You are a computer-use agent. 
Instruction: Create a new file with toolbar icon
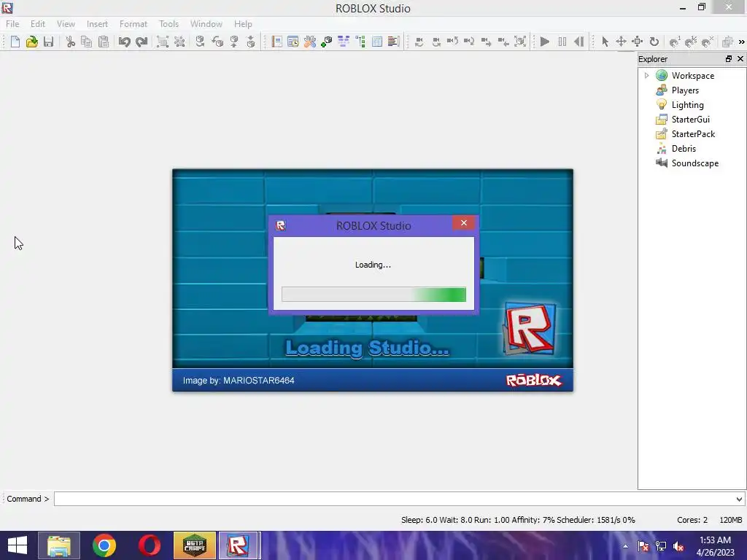[15, 42]
